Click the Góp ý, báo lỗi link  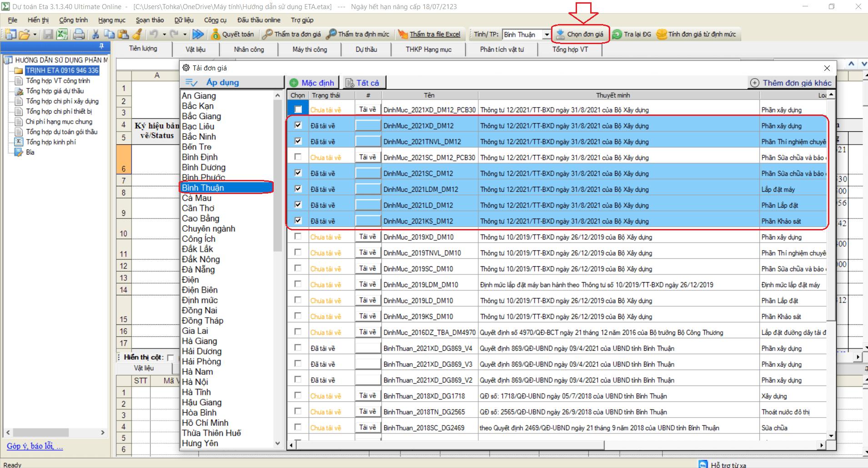[x=35, y=446]
